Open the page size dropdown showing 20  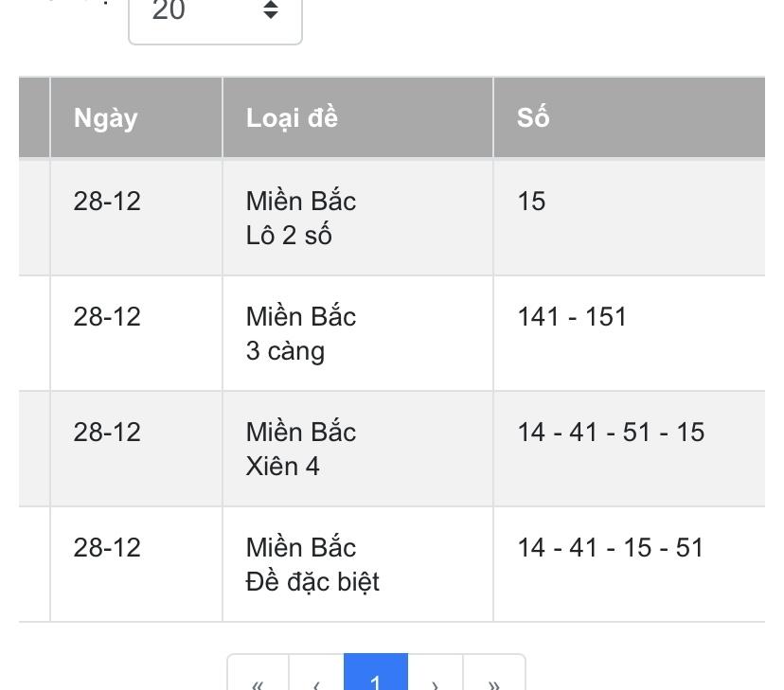point(215,13)
